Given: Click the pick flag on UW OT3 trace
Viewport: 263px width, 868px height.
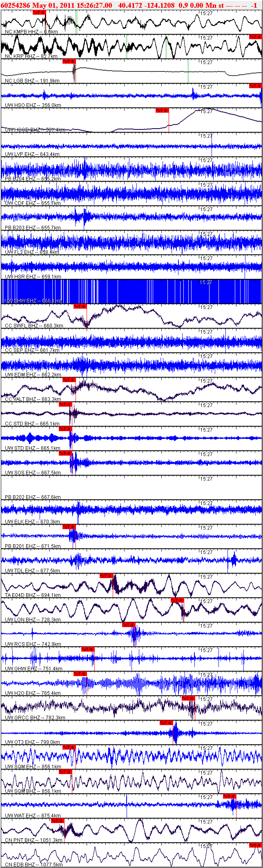Looking at the screenshot, I should 166,723.
